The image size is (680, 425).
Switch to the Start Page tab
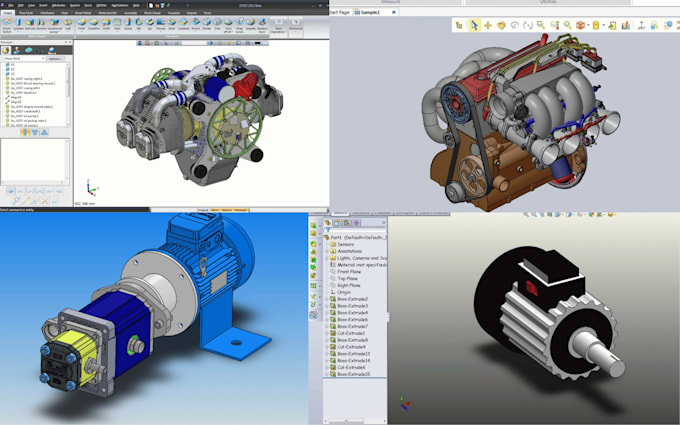(341, 12)
